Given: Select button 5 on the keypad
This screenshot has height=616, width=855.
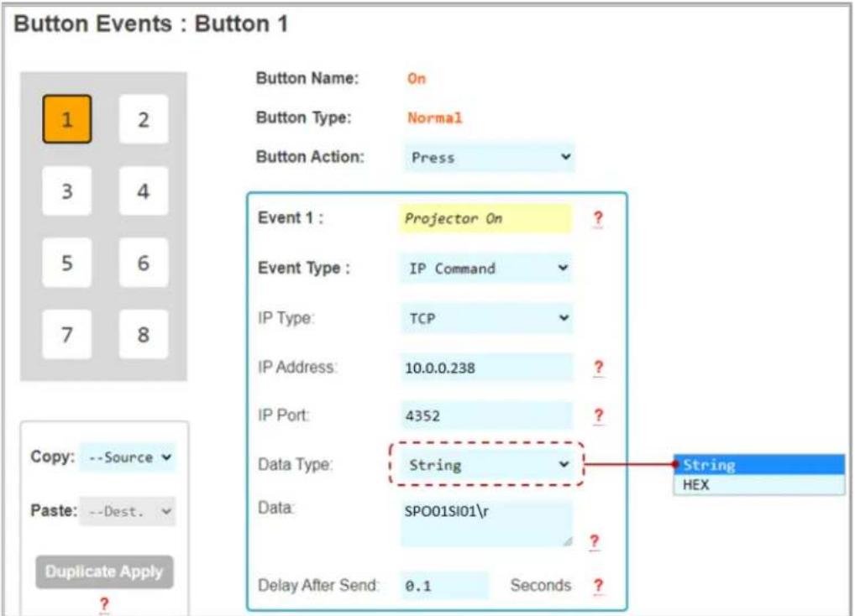Looking at the screenshot, I should 67,263.
